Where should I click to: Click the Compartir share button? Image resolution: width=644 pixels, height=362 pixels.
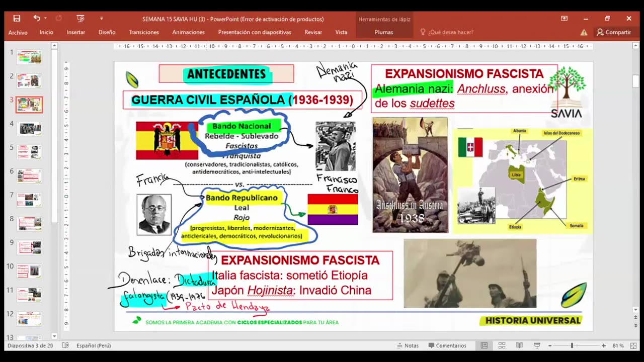pyautogui.click(x=614, y=32)
